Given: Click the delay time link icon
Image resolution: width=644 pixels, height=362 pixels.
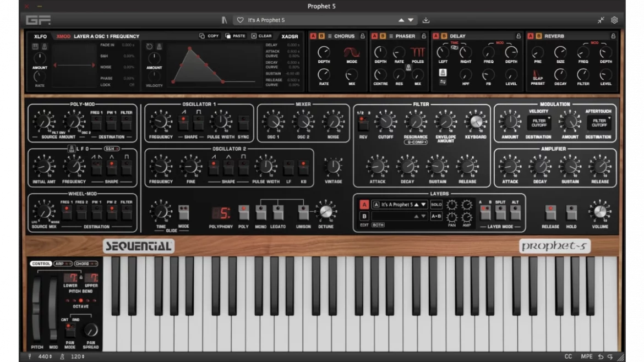Looking at the screenshot, I should point(454,48).
